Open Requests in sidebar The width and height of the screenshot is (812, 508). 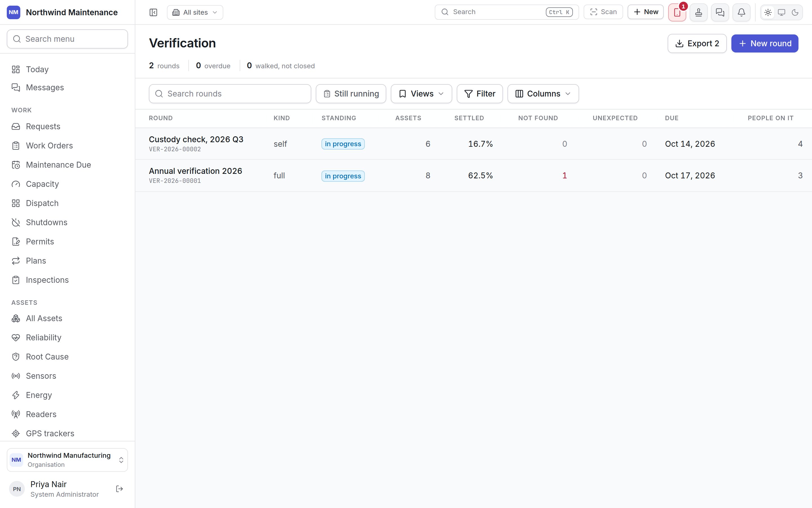click(67, 126)
